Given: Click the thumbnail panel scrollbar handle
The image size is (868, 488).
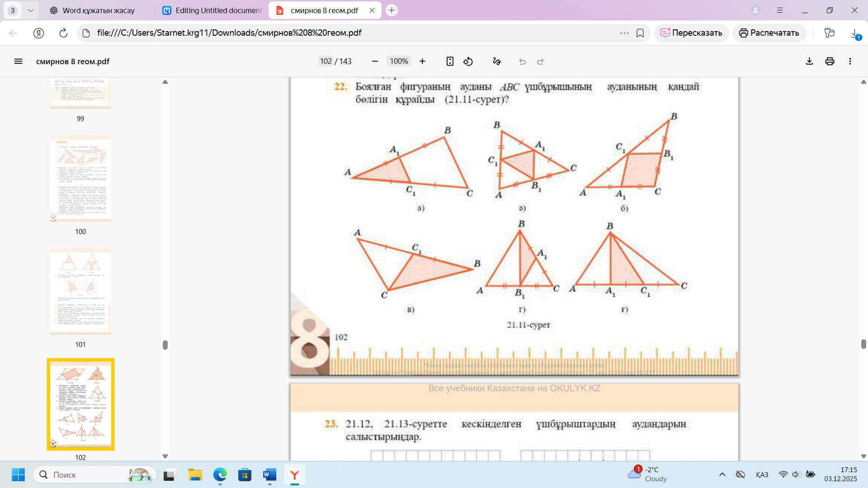Looking at the screenshot, I should (165, 345).
